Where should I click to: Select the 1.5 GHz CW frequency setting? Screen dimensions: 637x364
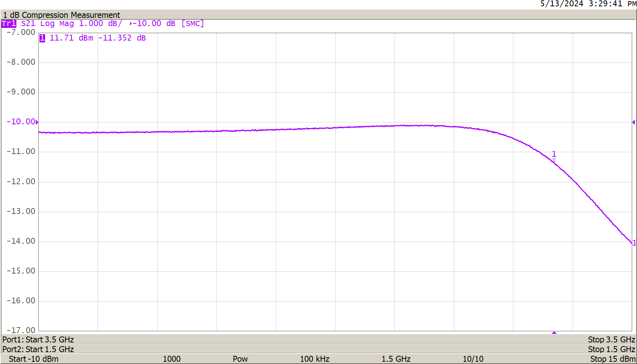tap(396, 359)
